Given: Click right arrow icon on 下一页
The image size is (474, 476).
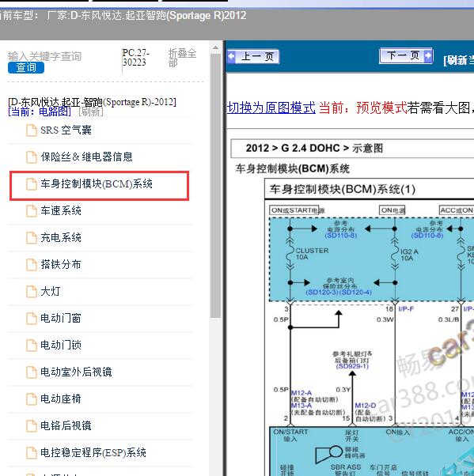Looking at the screenshot, I should (428, 55).
